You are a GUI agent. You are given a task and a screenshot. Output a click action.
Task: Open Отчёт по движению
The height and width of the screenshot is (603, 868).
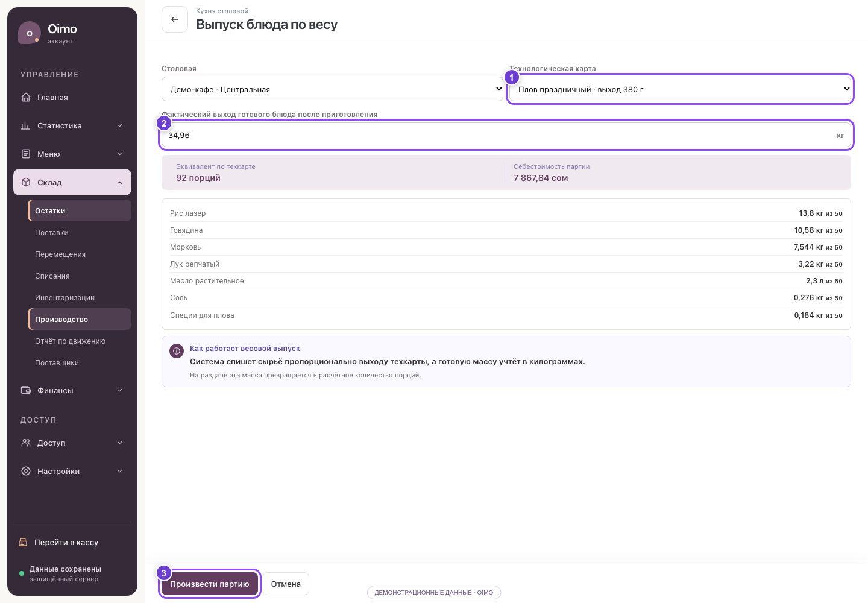(80, 341)
